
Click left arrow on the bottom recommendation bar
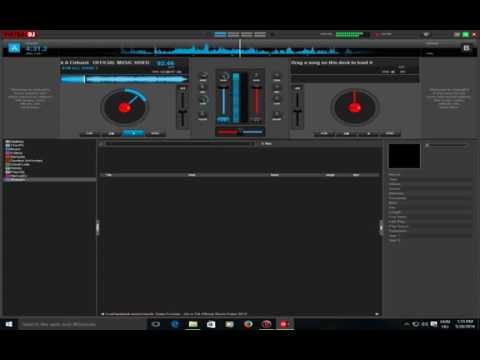[x=102, y=314]
